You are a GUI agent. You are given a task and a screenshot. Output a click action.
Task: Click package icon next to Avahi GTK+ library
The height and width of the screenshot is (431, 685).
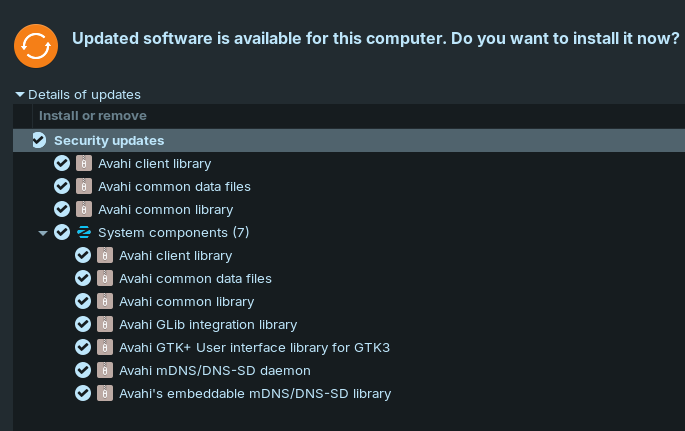pos(105,347)
